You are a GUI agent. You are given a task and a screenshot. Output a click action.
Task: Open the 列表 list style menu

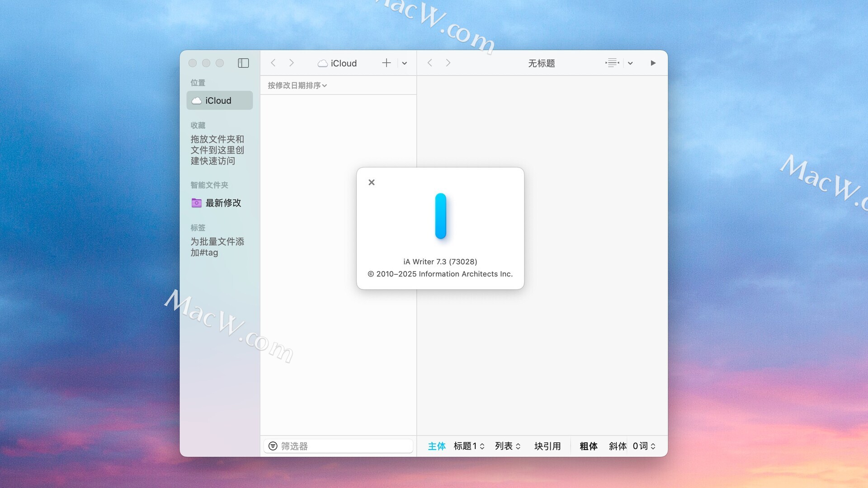coord(507,446)
